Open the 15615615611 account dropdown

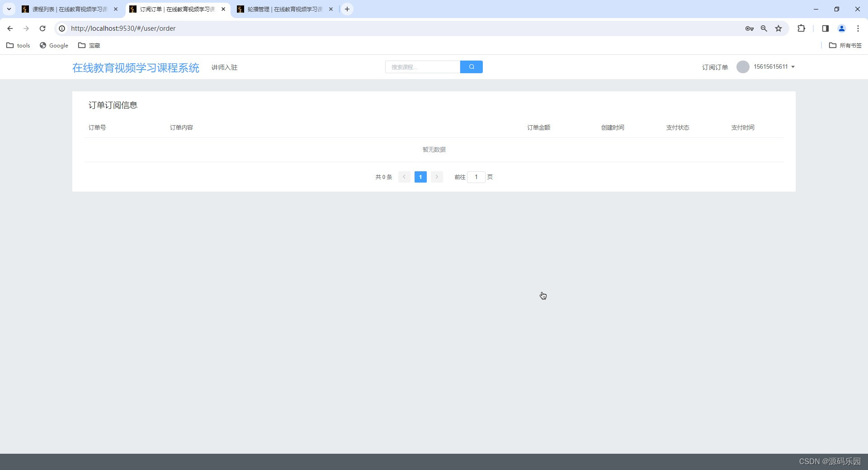770,66
